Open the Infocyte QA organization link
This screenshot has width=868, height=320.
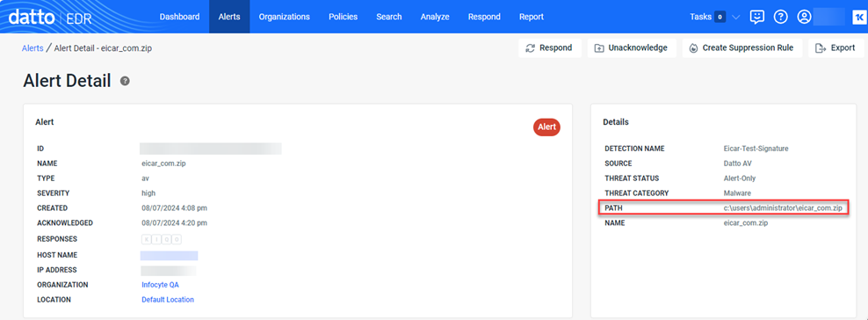160,285
